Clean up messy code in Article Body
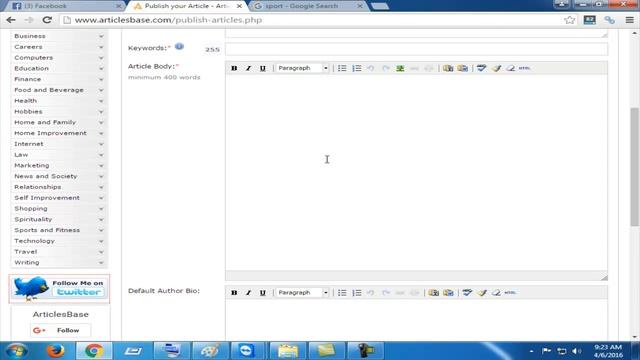 [x=496, y=68]
